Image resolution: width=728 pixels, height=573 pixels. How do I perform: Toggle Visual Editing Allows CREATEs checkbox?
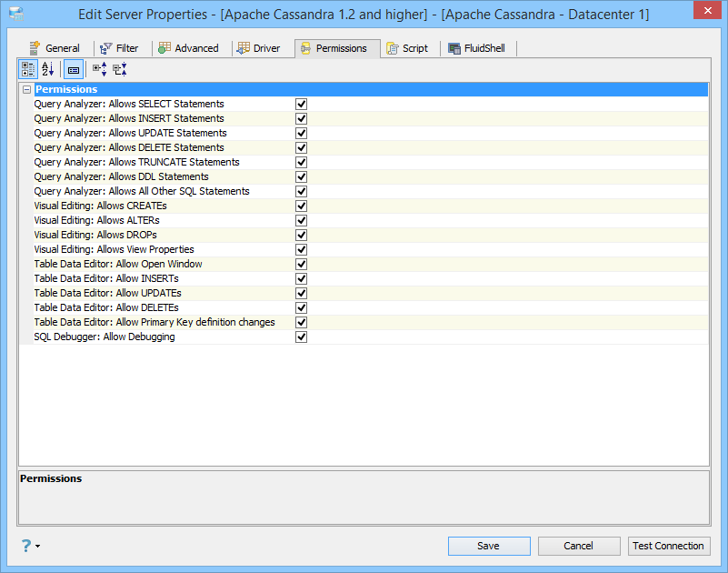(302, 206)
